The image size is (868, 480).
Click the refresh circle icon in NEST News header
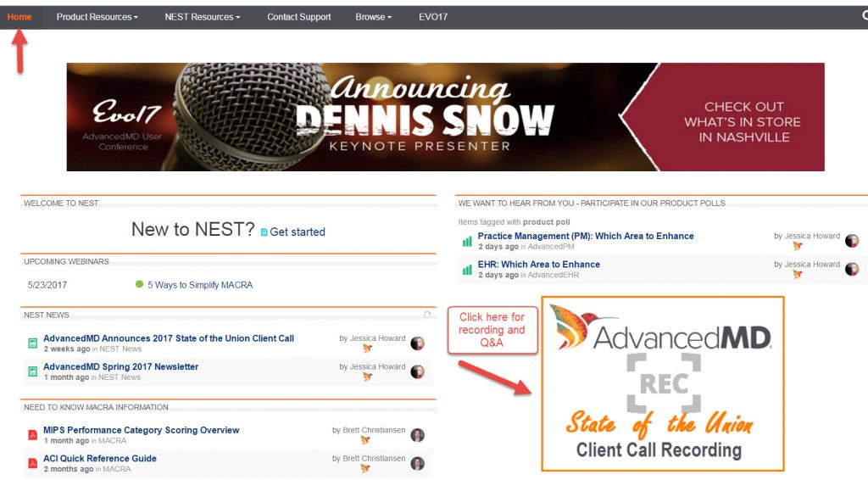coord(427,315)
